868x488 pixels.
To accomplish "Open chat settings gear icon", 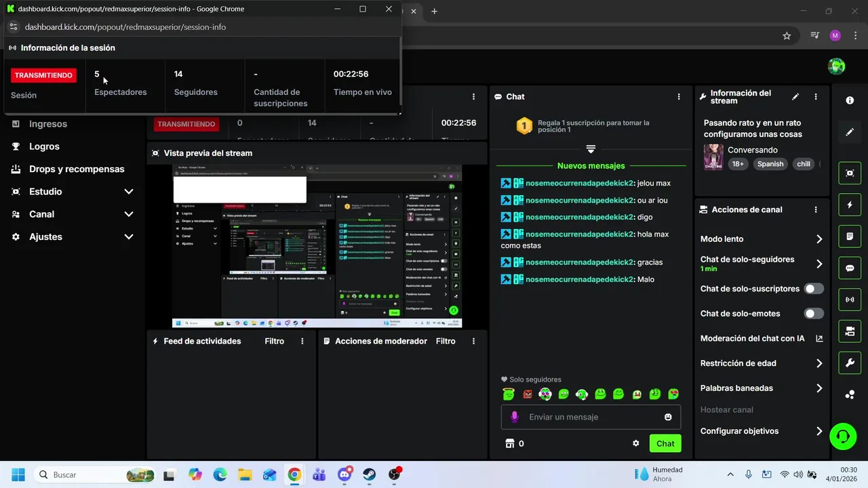I will 636,443.
